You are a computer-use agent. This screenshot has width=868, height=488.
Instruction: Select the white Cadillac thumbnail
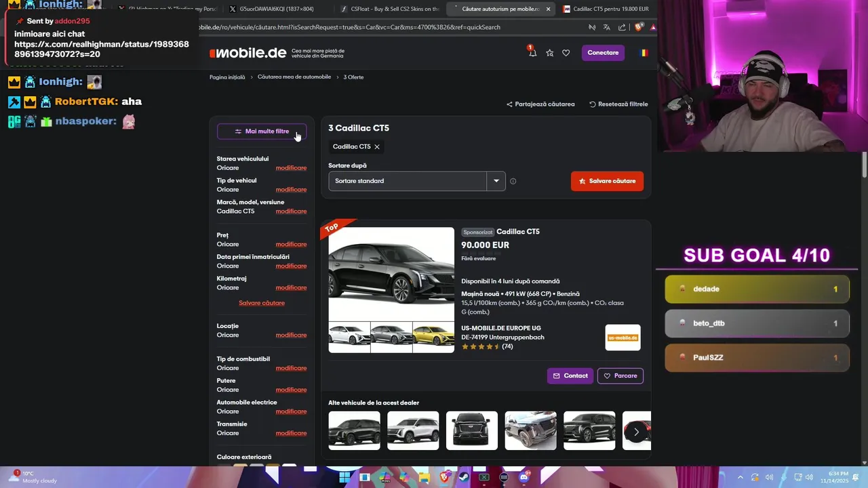349,337
